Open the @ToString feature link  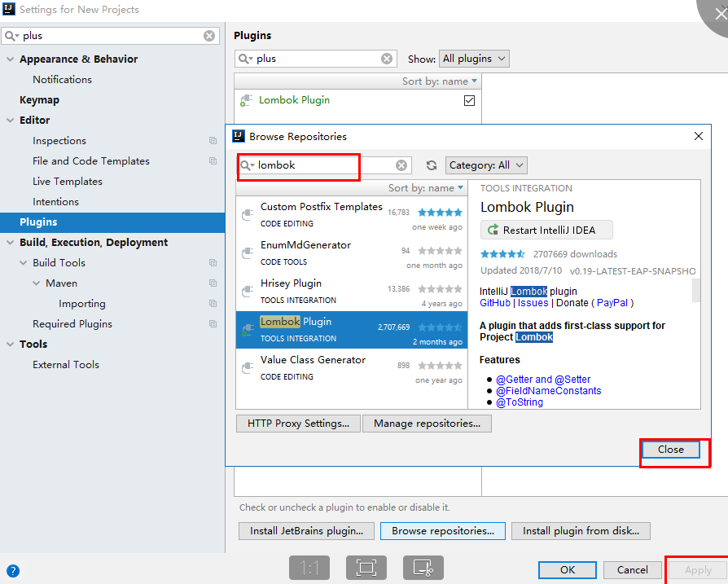pyautogui.click(x=520, y=402)
